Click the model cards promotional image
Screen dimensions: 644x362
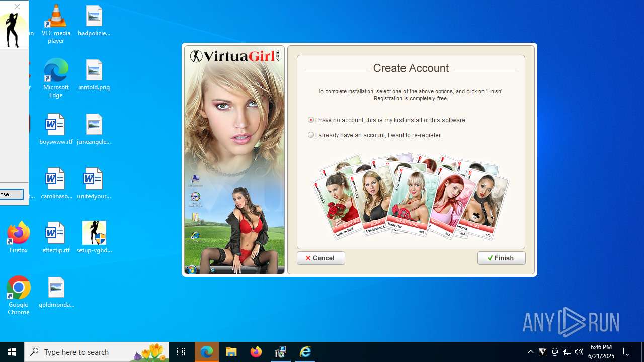[x=411, y=197]
